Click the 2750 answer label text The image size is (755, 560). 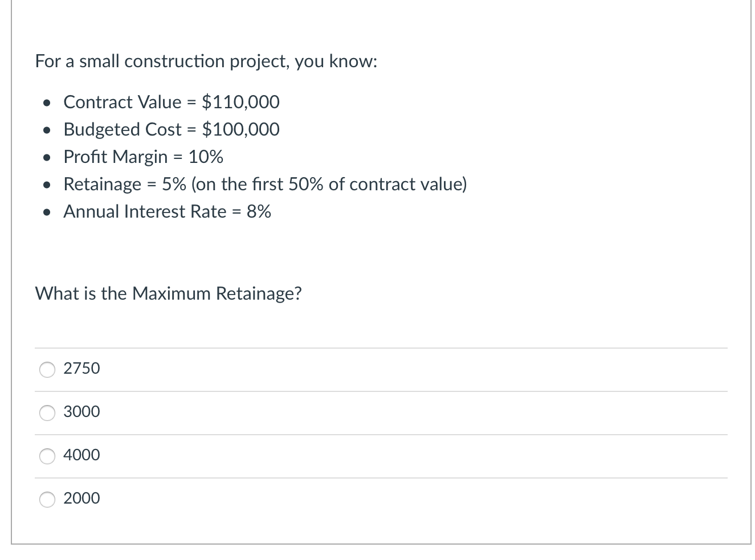tap(81, 369)
